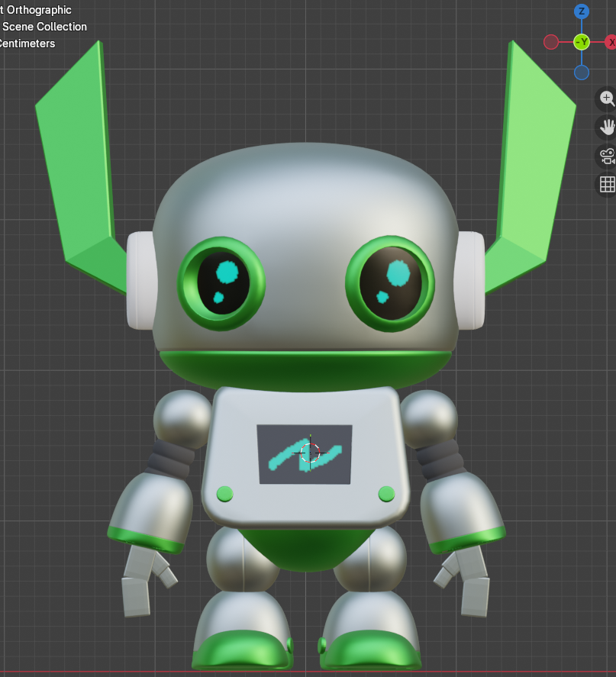This screenshot has width=616, height=677.
Task: Click the blue Z axis gizmo handle
Action: pos(582,11)
